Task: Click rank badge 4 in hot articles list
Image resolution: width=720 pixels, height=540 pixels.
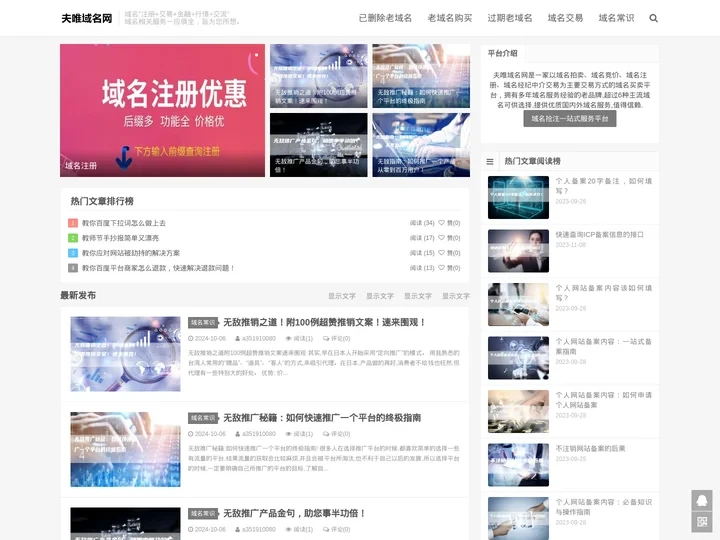Action: pos(73,268)
